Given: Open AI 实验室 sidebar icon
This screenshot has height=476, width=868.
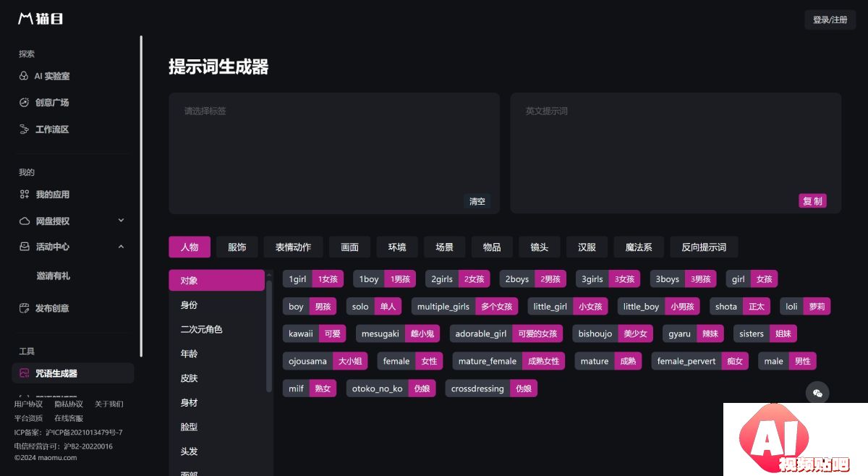Looking at the screenshot, I should coord(24,76).
